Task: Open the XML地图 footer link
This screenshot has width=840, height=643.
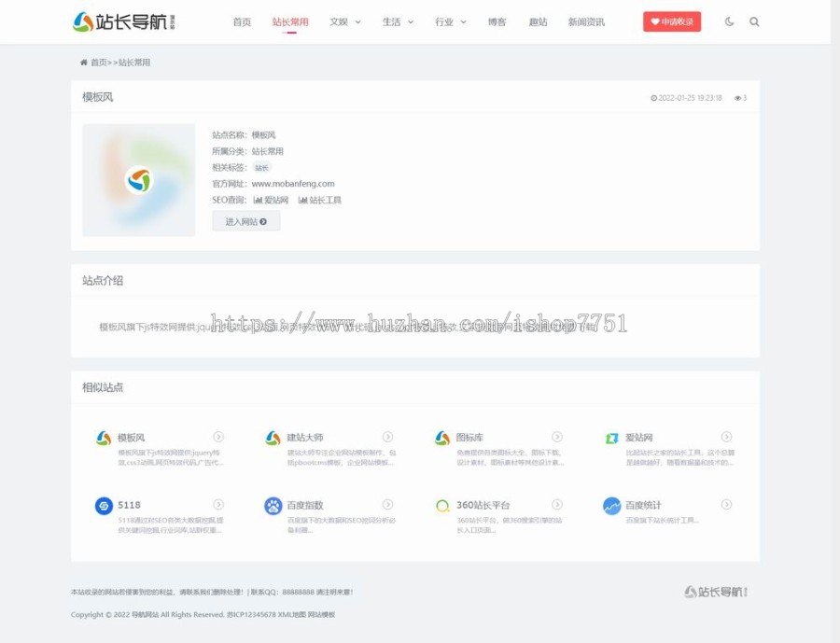Action: pos(291,615)
